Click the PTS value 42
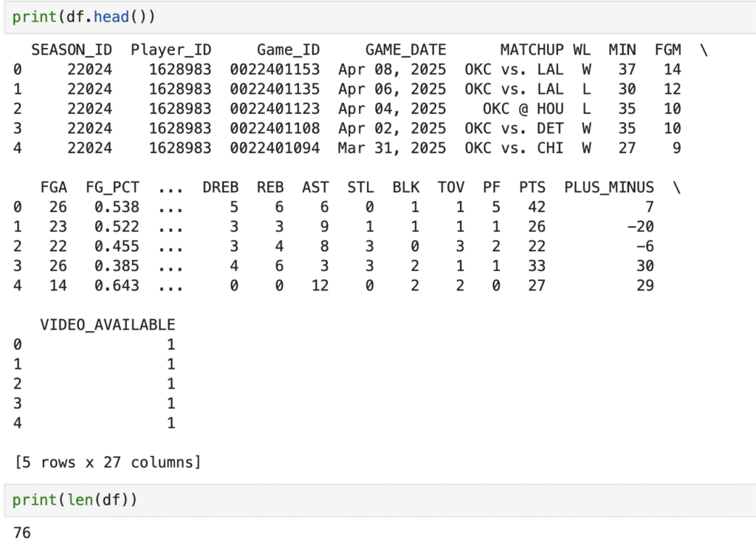The image size is (756, 549). (x=537, y=207)
